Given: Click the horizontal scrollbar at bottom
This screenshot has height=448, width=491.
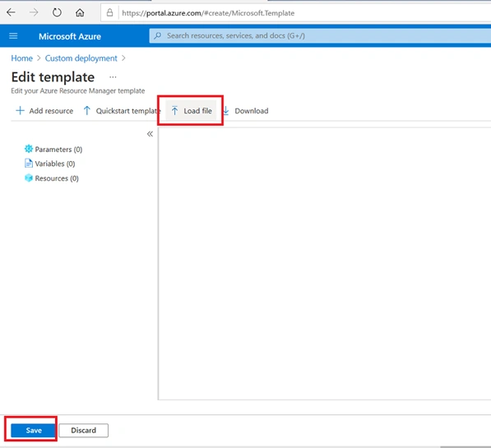Looking at the screenshot, I should click(466, 446).
